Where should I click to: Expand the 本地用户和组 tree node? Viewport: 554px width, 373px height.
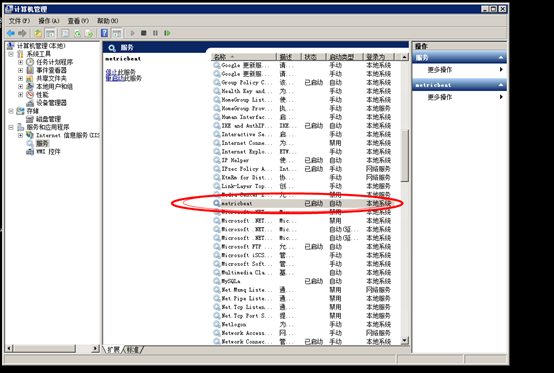[x=20, y=87]
